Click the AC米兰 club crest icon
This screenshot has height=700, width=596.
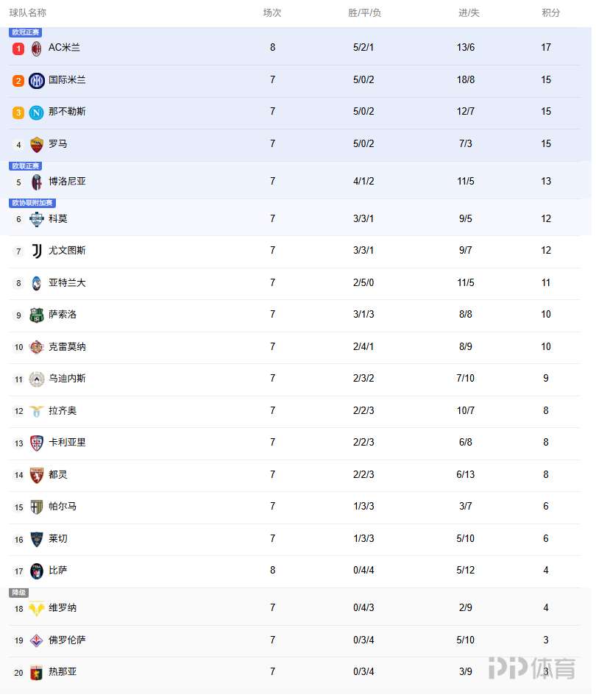tap(37, 49)
